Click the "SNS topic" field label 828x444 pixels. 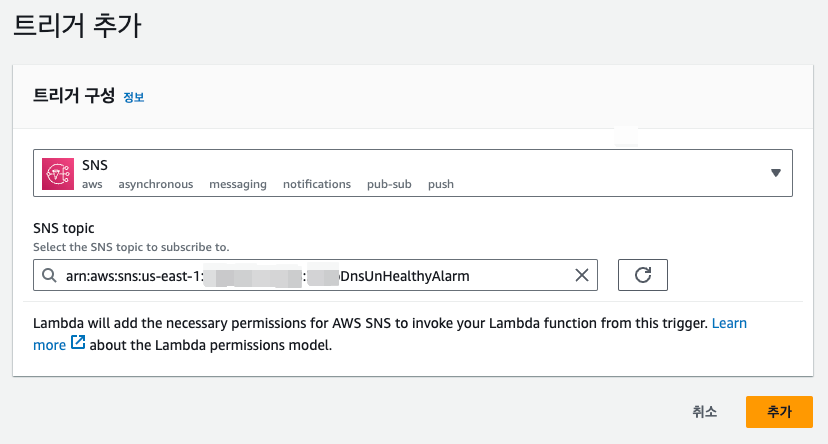64,229
